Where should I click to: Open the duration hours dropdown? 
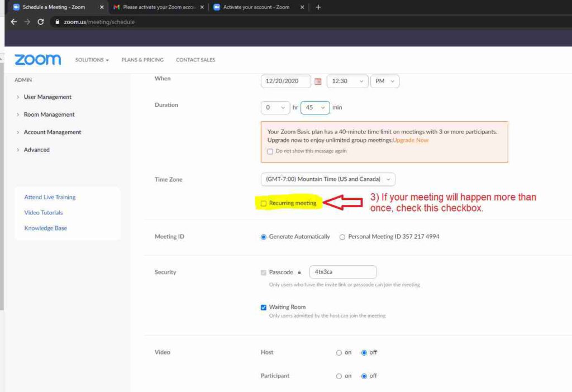(275, 108)
